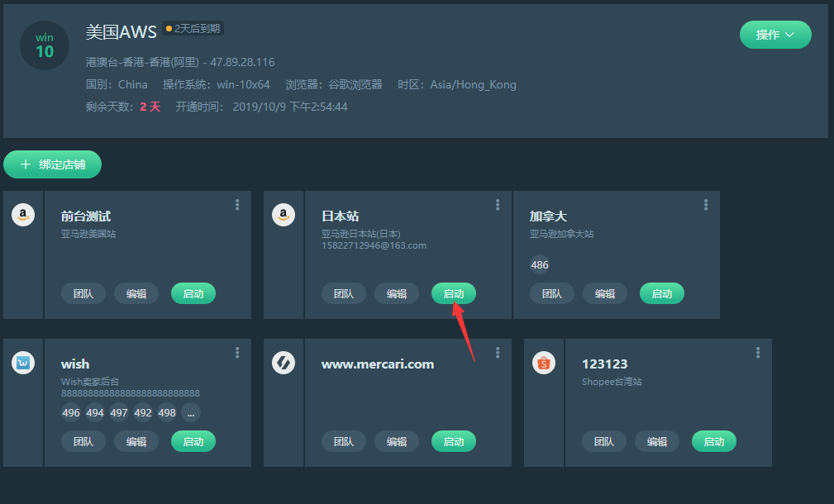
Task: Launch 123123 with 启动 button
Action: tap(714, 441)
